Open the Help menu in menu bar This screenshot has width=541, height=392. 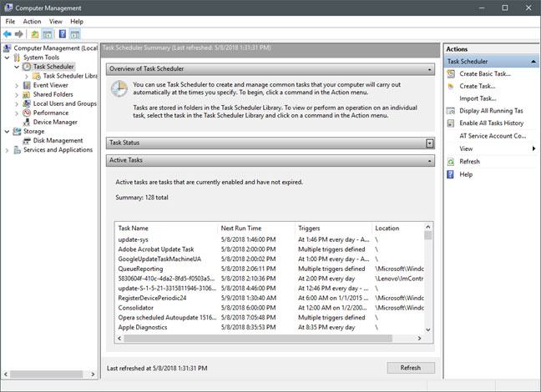point(77,22)
